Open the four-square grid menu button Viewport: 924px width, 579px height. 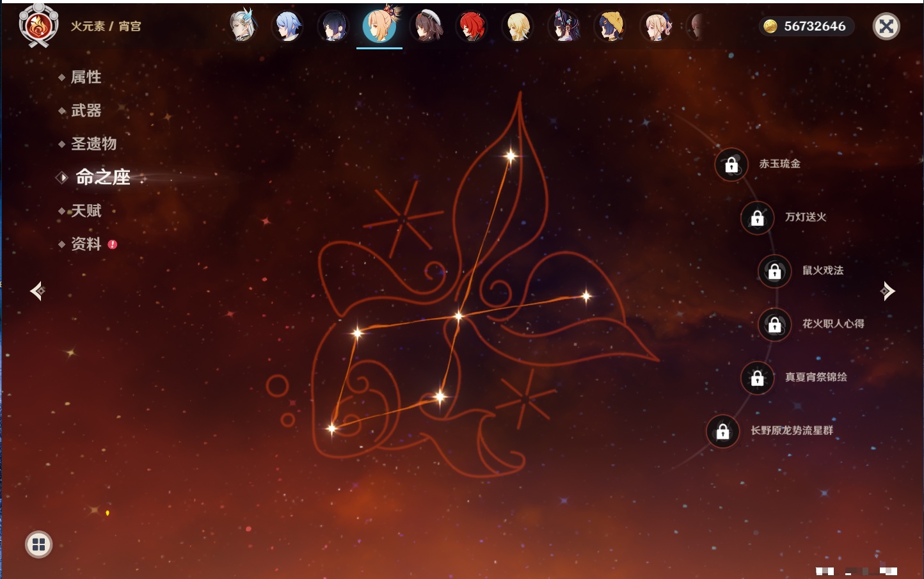coord(38,544)
